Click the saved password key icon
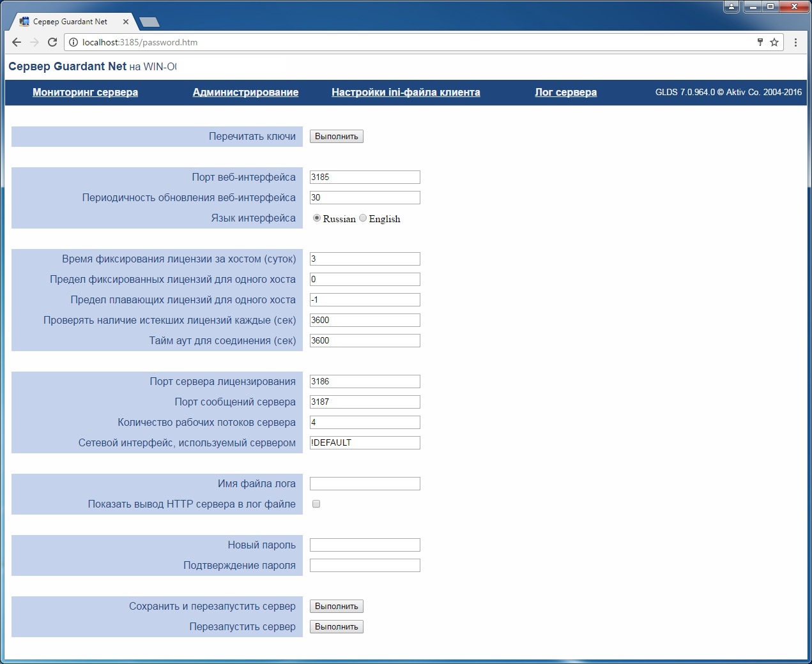 pos(760,42)
